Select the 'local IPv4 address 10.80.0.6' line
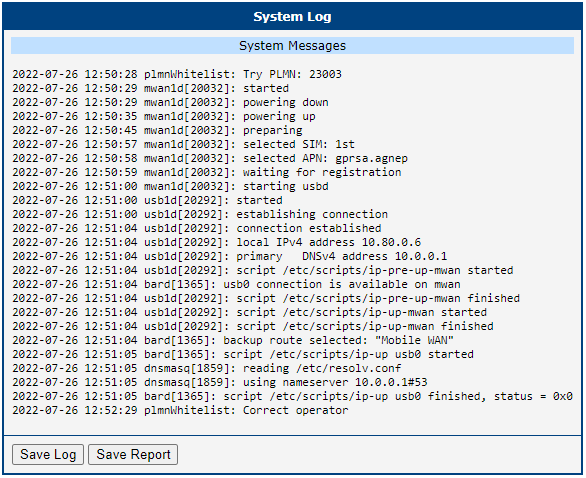The width and height of the screenshot is (586, 478). click(217, 242)
